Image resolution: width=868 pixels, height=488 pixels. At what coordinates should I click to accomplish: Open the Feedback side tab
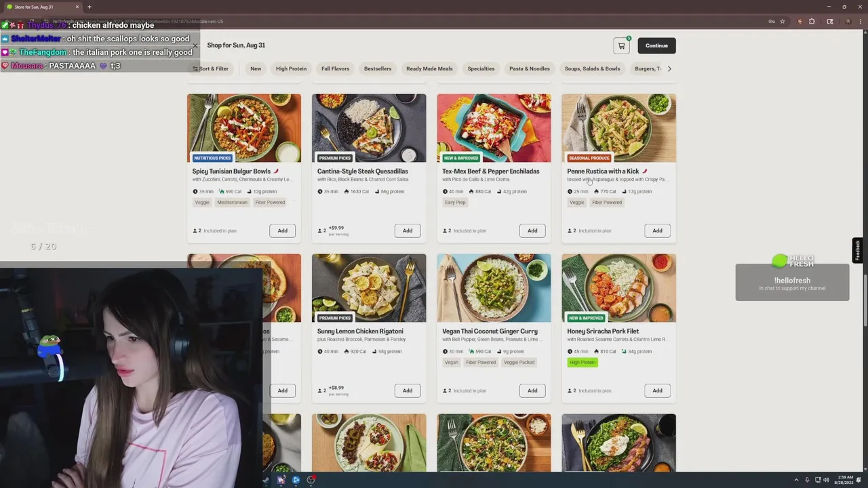click(x=858, y=250)
